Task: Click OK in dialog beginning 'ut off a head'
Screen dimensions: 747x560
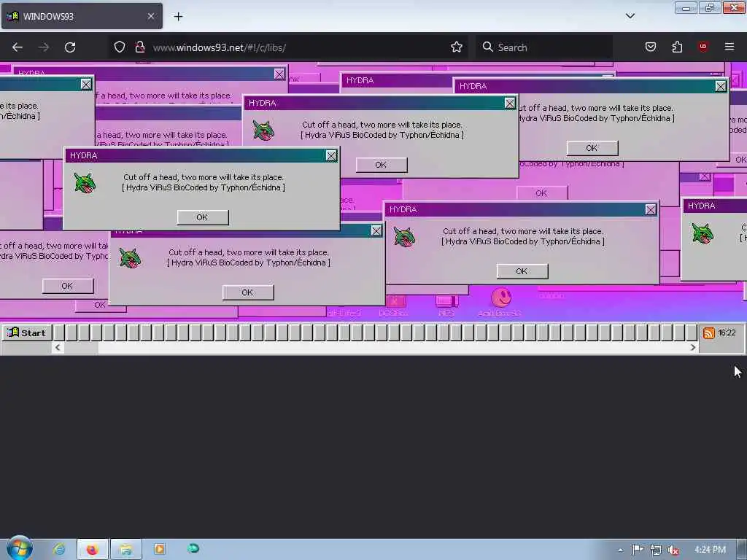Action: (592, 147)
